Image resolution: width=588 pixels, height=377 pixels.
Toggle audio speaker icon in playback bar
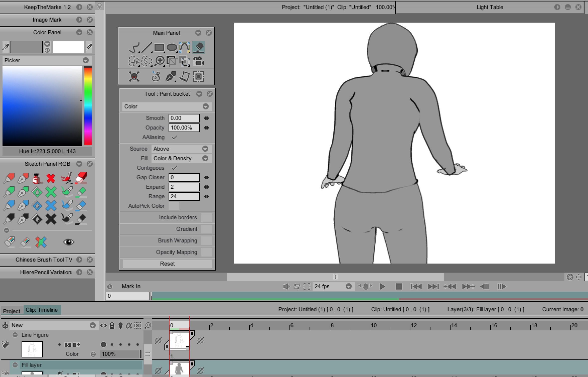coord(286,286)
